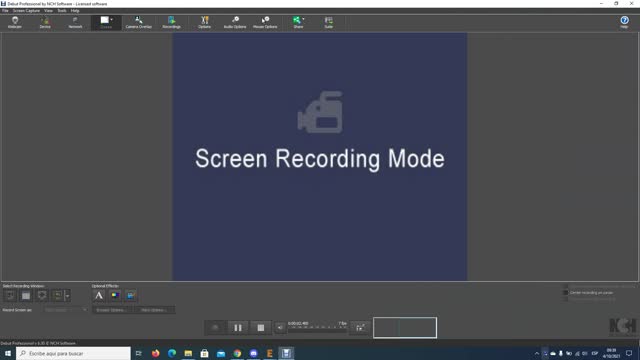Pause the current recording
This screenshot has width=640, height=360.
pyautogui.click(x=238, y=328)
